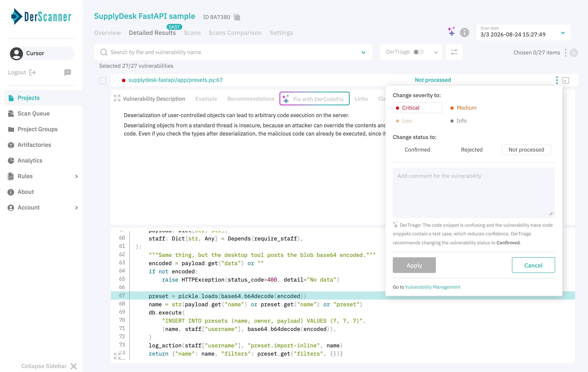Clear the chosen items with the X icon
This screenshot has height=372, width=588.
(x=573, y=53)
